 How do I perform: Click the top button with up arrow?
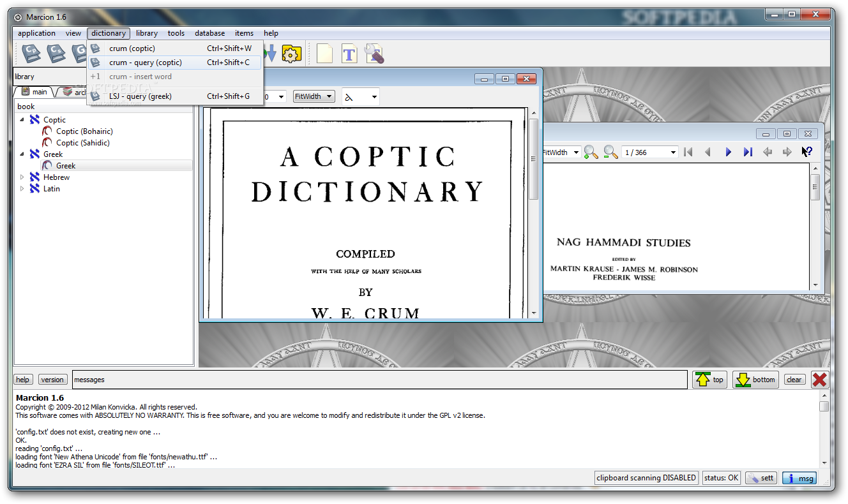(x=710, y=380)
